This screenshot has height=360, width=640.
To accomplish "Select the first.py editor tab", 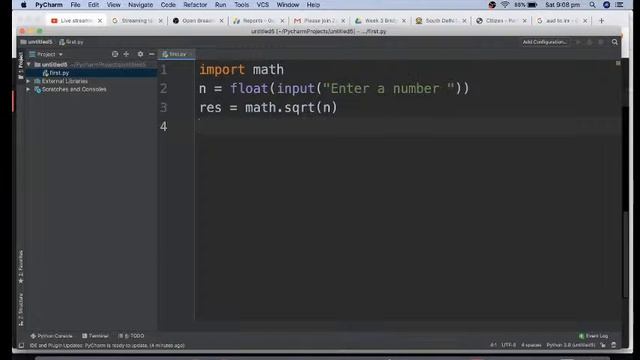I will coord(176,54).
